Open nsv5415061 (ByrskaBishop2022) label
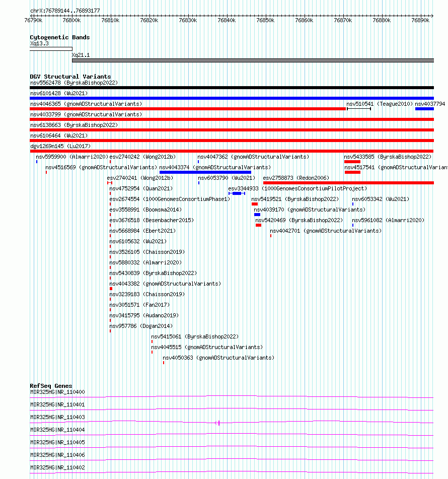The image size is (448, 479). click(x=195, y=336)
